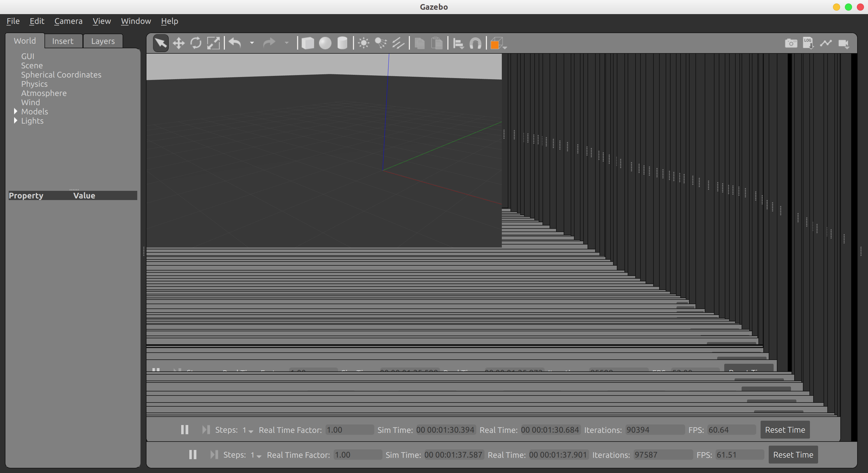Image resolution: width=868 pixels, height=473 pixels.
Task: Take a screenshot with camera icon
Action: [791, 43]
